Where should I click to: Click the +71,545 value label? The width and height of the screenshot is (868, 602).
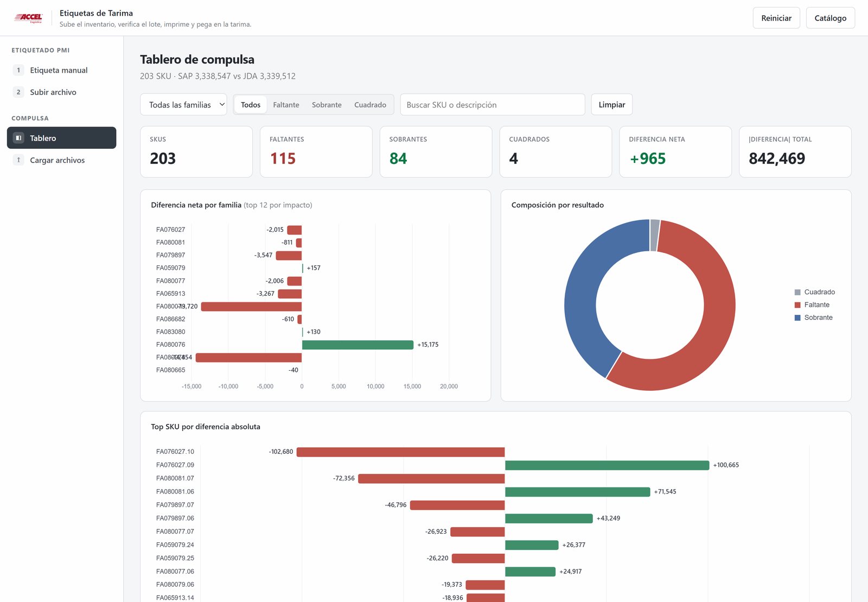click(665, 492)
